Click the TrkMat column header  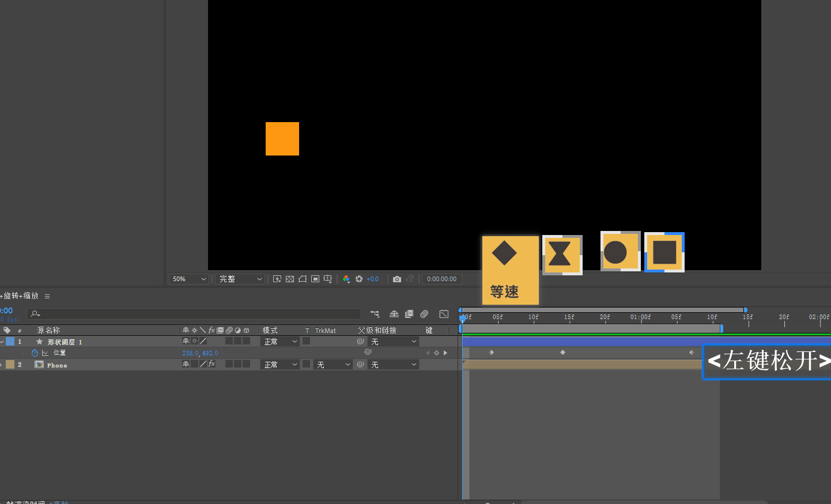coord(326,331)
